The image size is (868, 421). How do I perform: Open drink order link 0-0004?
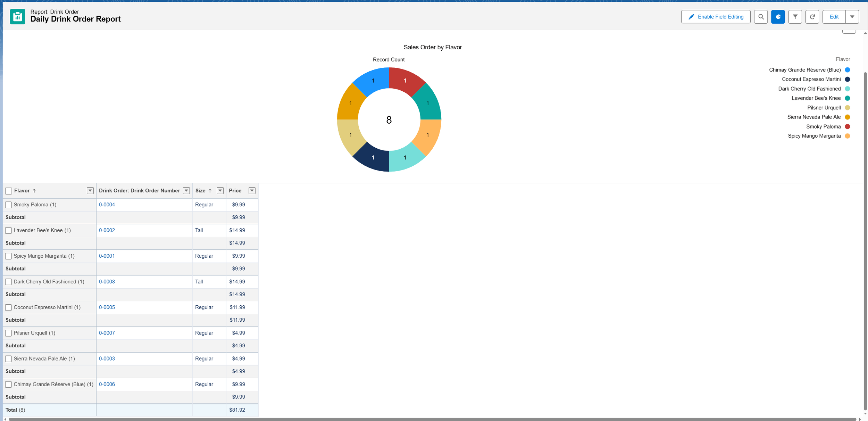coord(107,205)
